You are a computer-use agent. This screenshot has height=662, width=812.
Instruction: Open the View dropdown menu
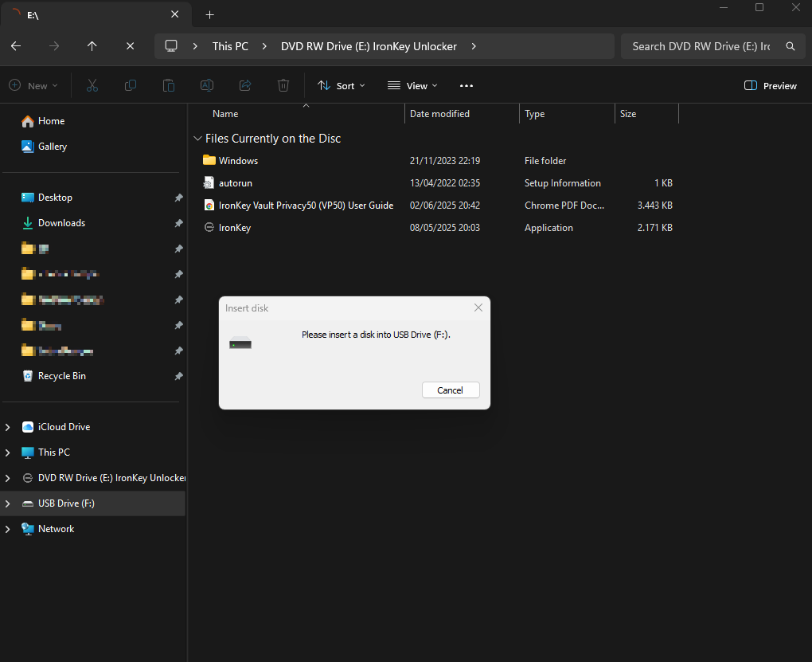point(412,85)
